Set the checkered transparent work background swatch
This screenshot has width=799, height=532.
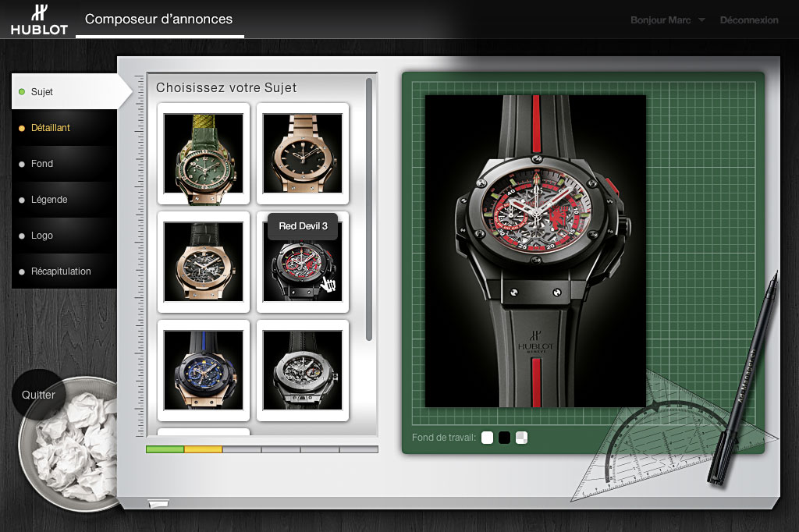point(521,438)
